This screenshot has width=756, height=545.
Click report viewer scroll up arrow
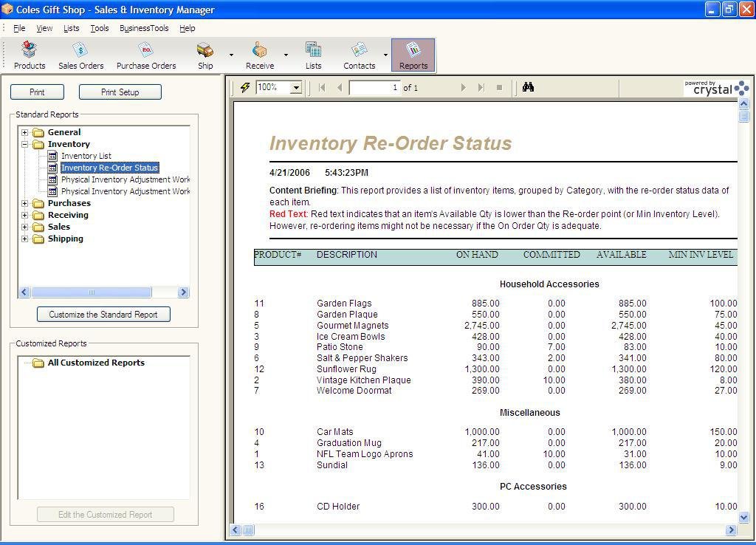tap(744, 103)
